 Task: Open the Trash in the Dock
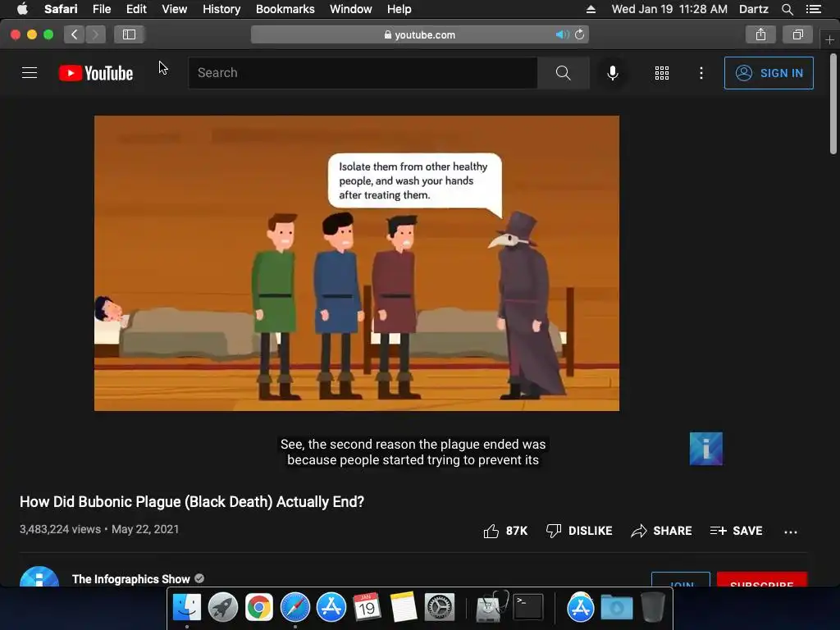(x=652, y=607)
